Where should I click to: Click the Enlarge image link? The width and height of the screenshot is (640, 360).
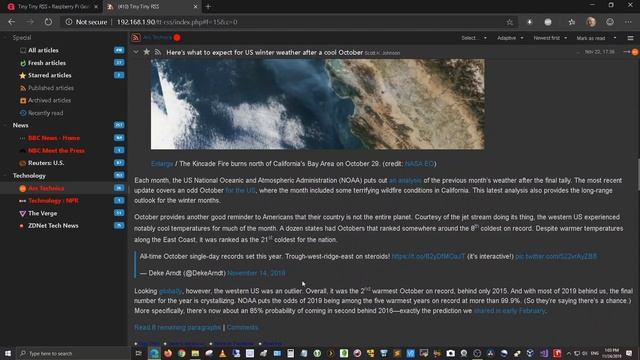[162, 164]
